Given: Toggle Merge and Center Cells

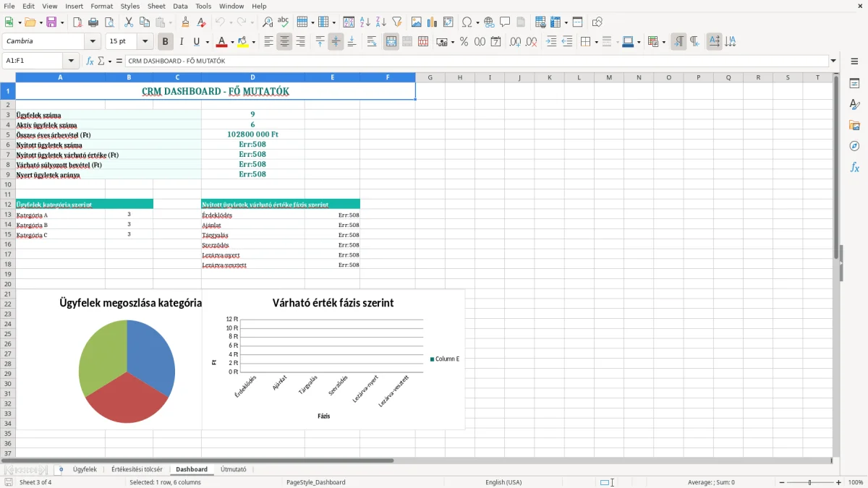Looking at the screenshot, I should click(391, 42).
